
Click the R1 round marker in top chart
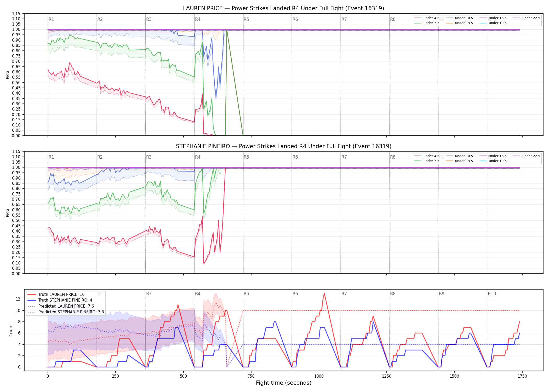[x=51, y=19]
